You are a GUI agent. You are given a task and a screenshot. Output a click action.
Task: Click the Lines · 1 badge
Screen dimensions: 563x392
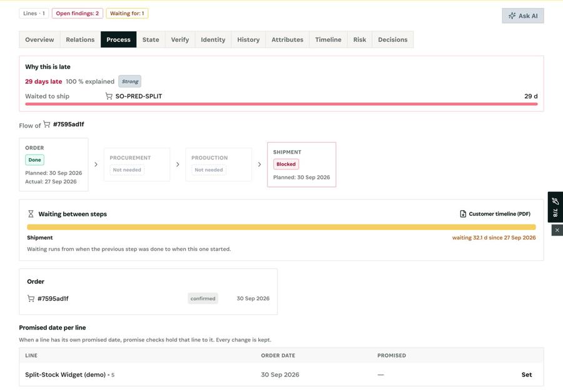click(34, 13)
